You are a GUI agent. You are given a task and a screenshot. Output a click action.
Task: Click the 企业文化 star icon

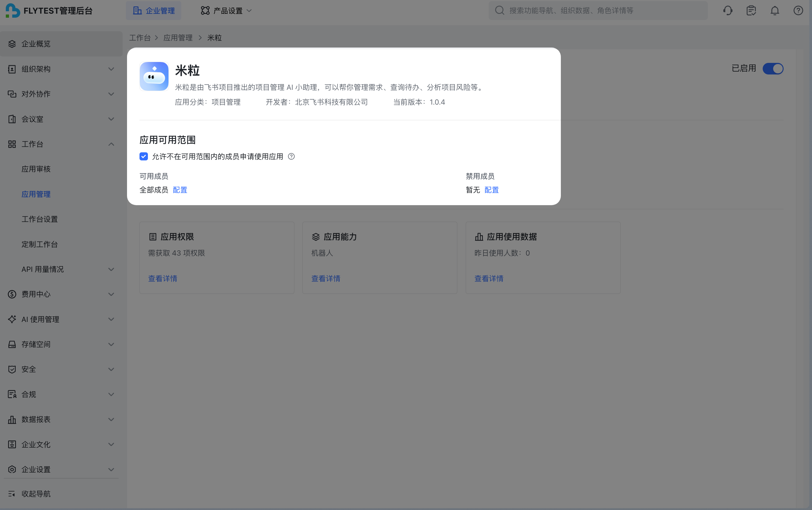pos(12,444)
